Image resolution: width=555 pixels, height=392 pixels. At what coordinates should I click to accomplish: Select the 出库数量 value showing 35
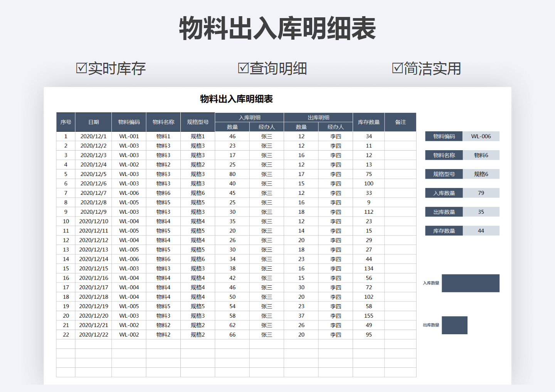481,211
